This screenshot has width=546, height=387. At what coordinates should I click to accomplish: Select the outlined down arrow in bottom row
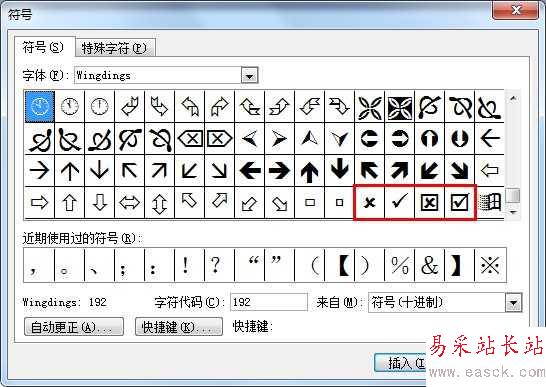click(x=100, y=202)
